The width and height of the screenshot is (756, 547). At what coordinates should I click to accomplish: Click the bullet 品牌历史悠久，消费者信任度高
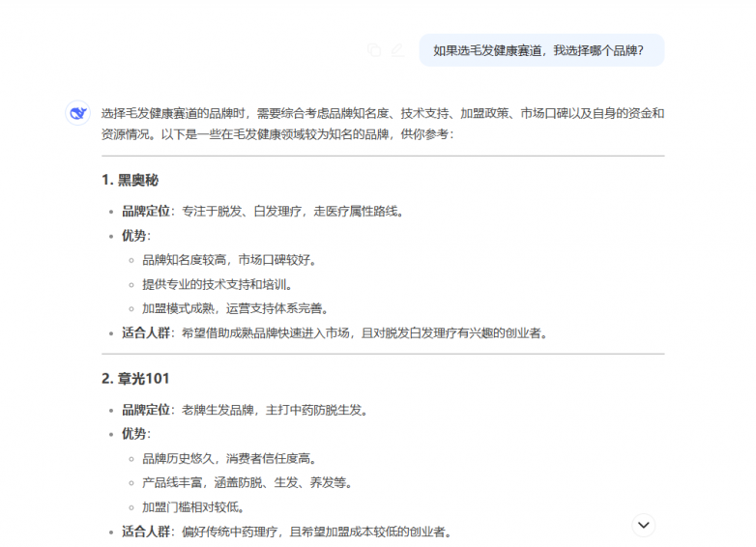pos(229,458)
